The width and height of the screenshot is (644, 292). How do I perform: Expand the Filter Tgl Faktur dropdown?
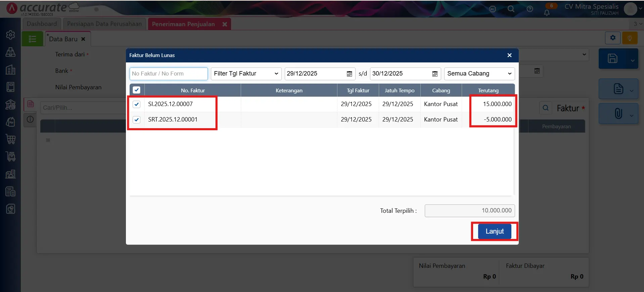point(246,74)
